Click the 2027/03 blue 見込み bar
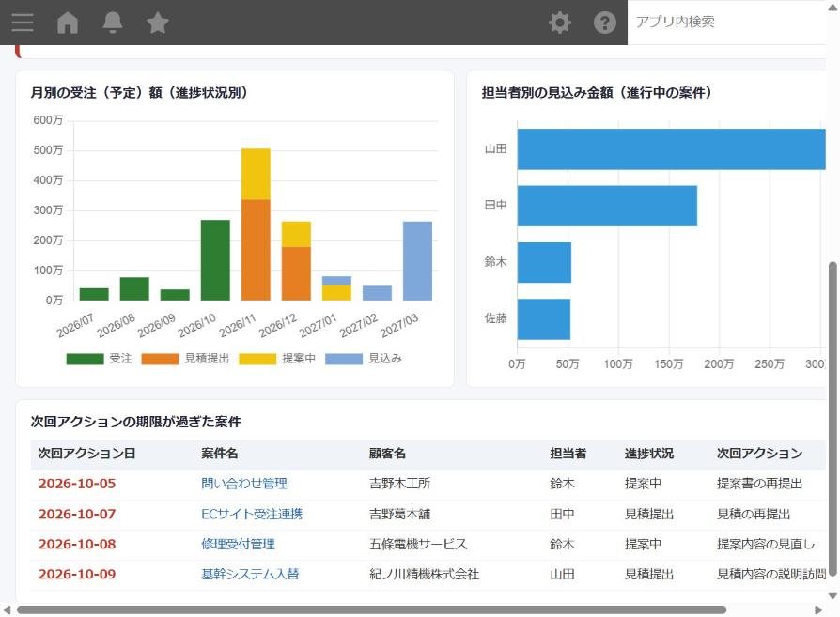Viewport: 840px width, 617px height. pyautogui.click(x=417, y=261)
